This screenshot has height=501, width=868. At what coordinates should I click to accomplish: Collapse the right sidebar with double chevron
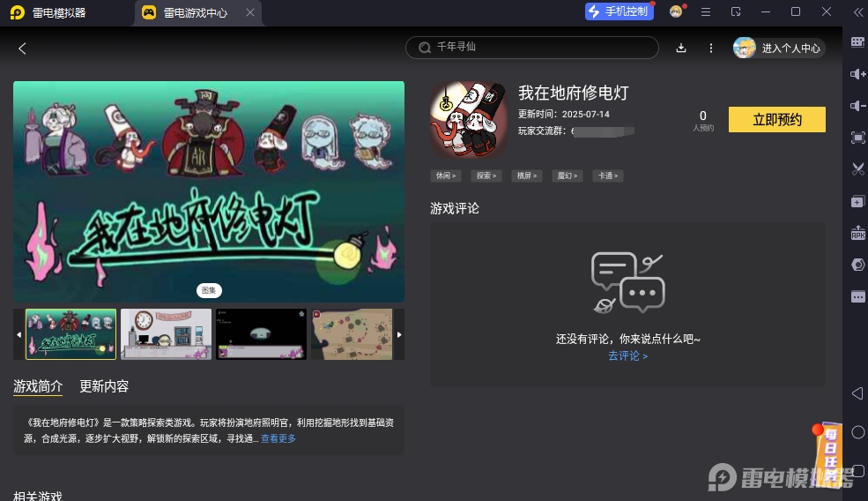click(857, 11)
